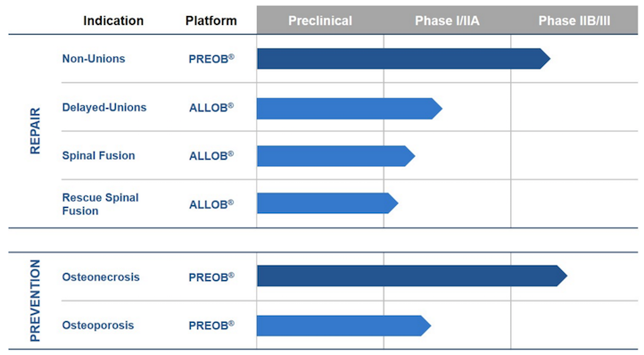Viewport: 644px width, 355px height.
Task: Select the Osteoporosis indication label
Action: (98, 326)
